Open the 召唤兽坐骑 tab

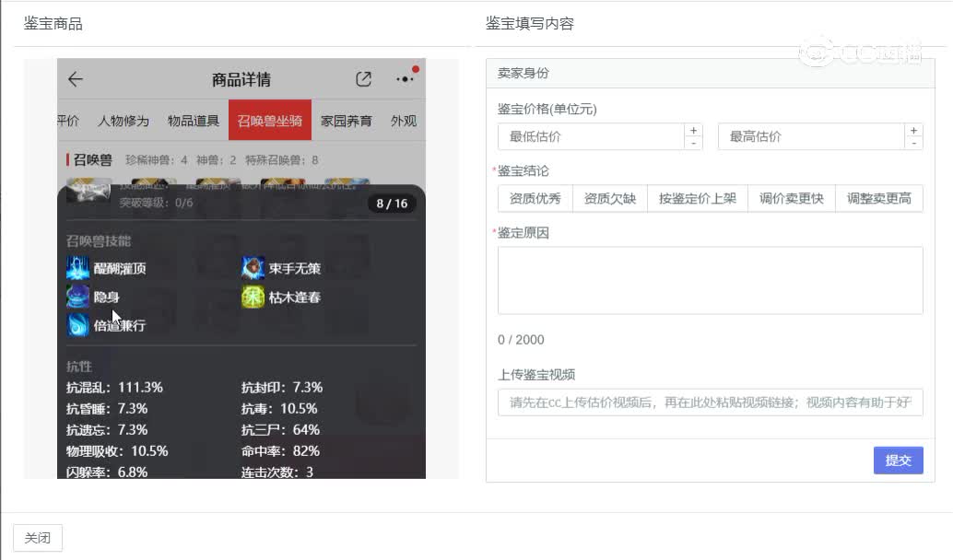click(270, 121)
